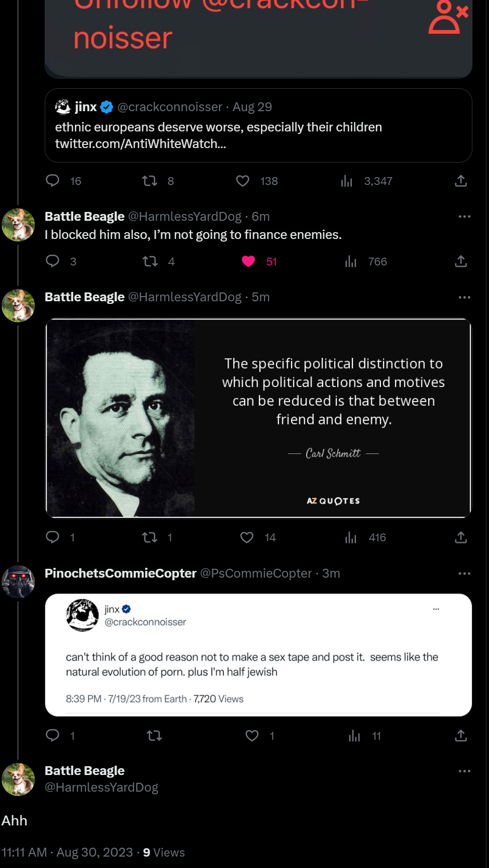Open the Carl Schmitt quote image
489x868 pixels.
tap(258, 418)
